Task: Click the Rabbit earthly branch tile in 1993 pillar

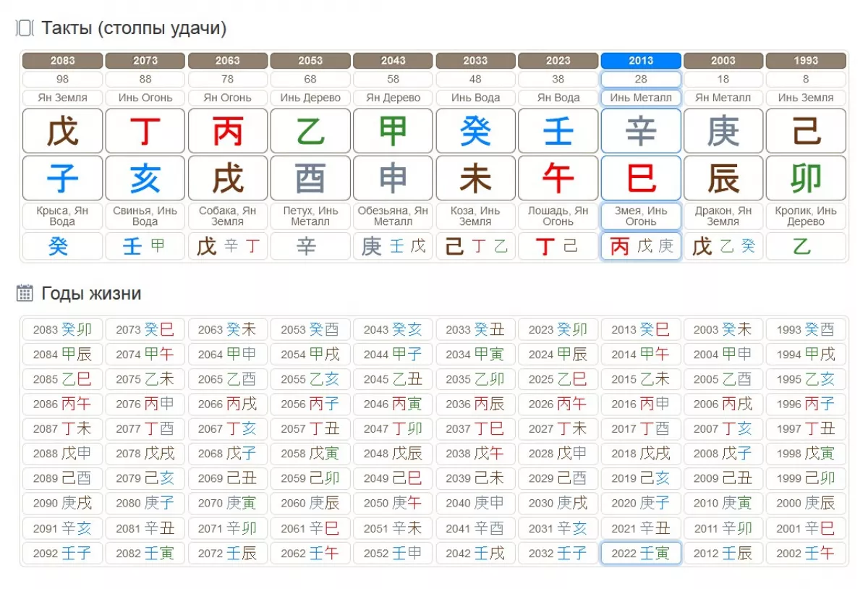Action: pyautogui.click(x=806, y=178)
